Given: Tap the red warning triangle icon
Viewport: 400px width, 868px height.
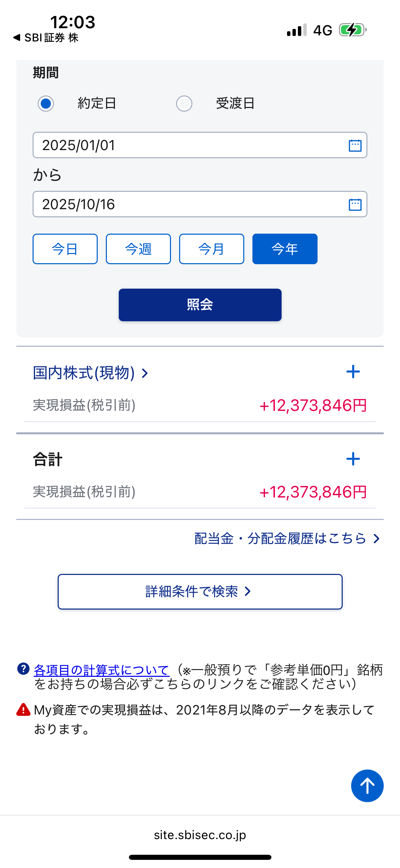Looking at the screenshot, I should (x=23, y=709).
